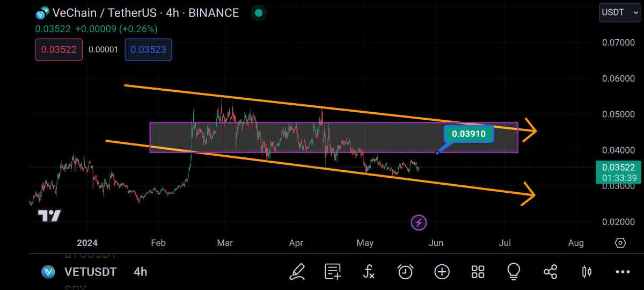
Task: Click the purple lightning bolt event icon
Action: [419, 222]
